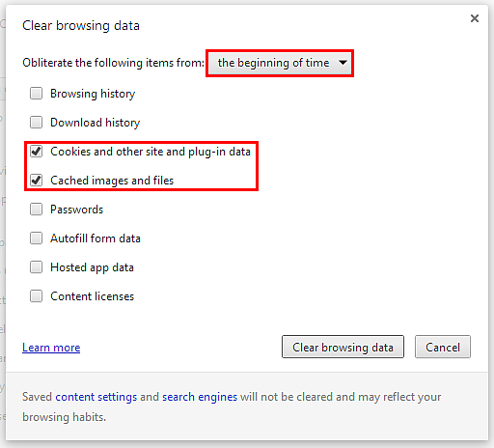Cancel the dialog
Screen dimensions: 494x448
point(443,347)
